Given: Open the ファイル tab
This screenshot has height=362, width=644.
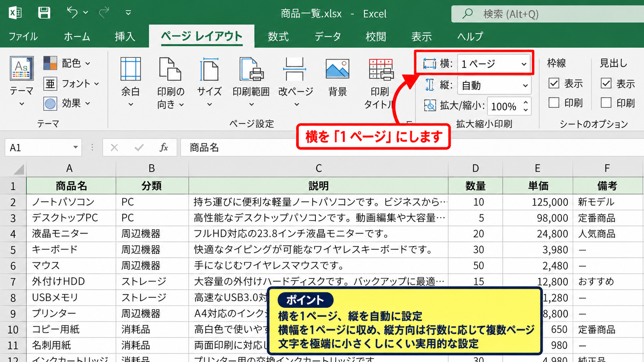Looking at the screenshot, I should [23, 37].
